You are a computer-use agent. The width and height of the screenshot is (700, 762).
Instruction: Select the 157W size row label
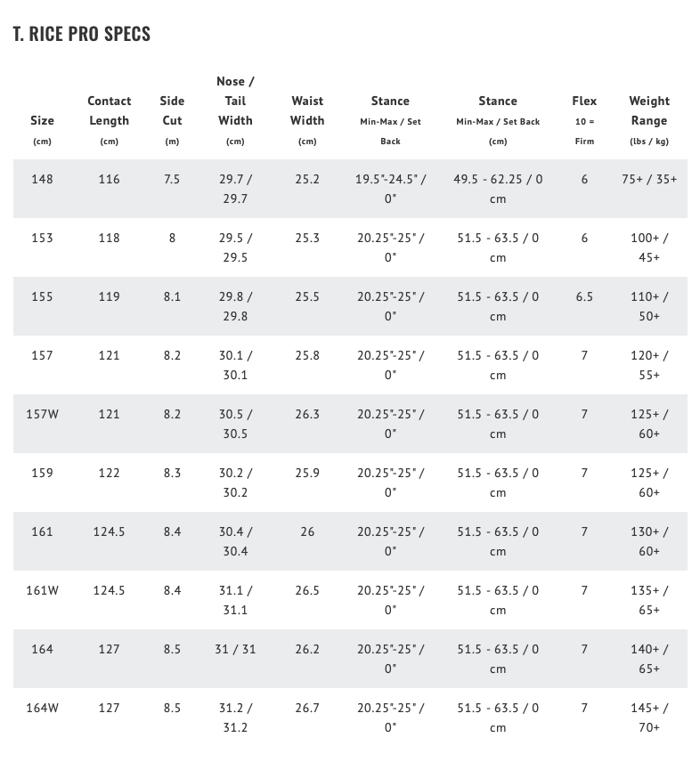click(42, 414)
